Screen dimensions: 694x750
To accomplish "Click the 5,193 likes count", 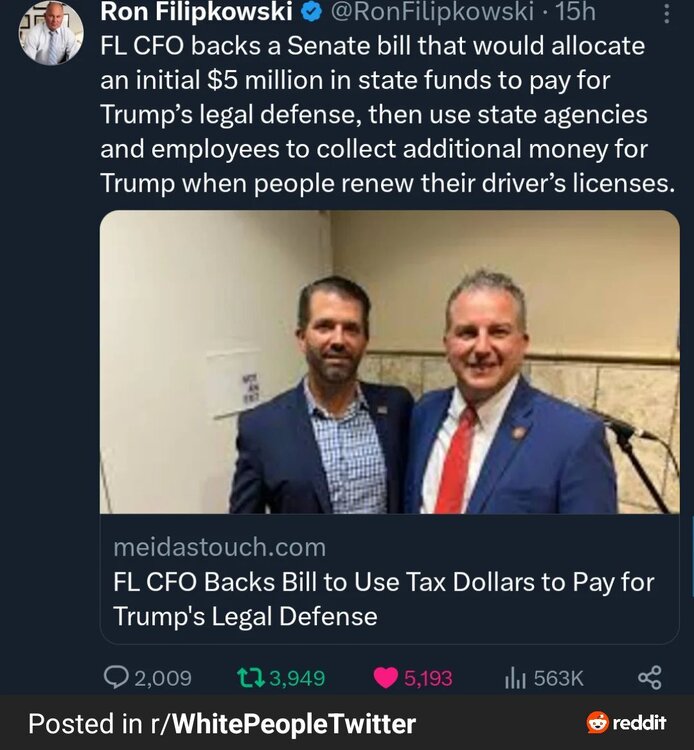I will point(428,678).
